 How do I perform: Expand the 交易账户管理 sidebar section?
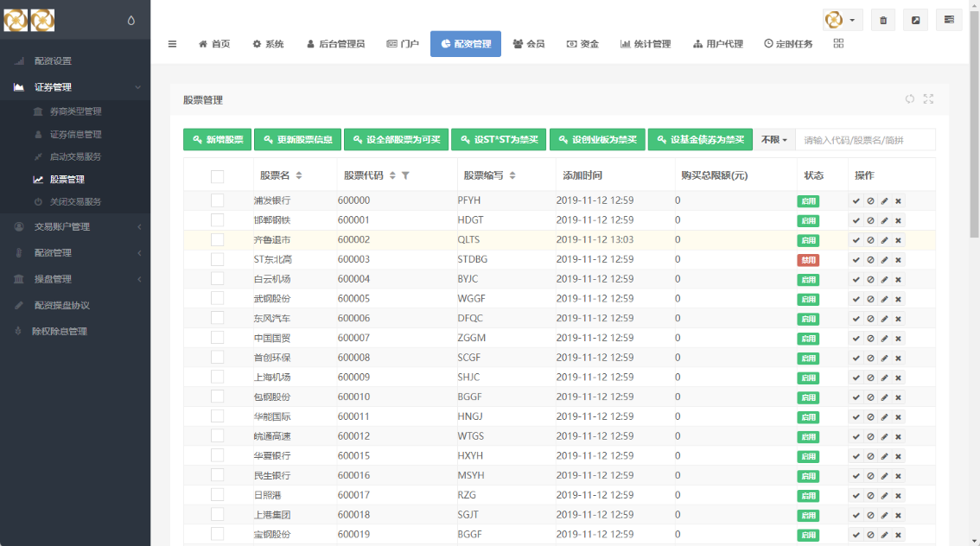pos(75,226)
